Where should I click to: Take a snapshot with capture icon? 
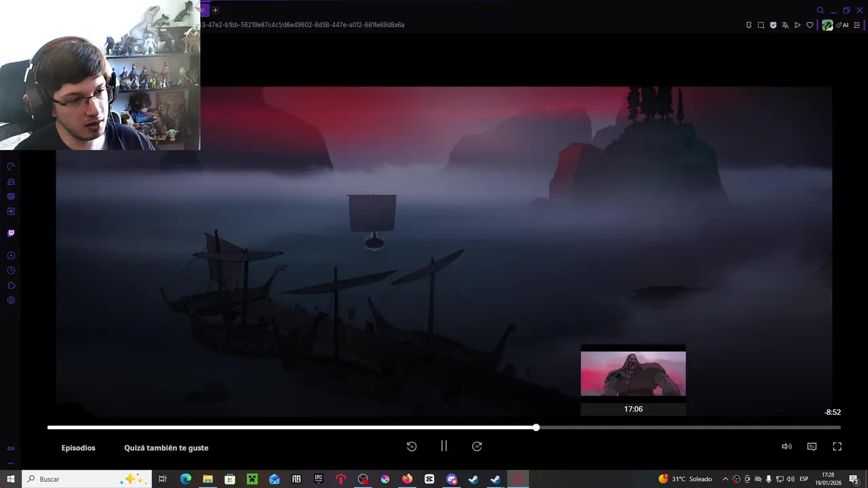pyautogui.click(x=761, y=25)
